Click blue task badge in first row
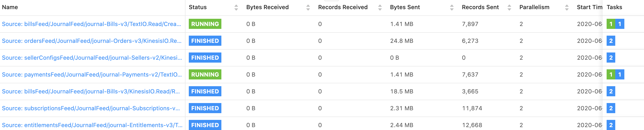This screenshot has height=130, width=644. (x=620, y=24)
